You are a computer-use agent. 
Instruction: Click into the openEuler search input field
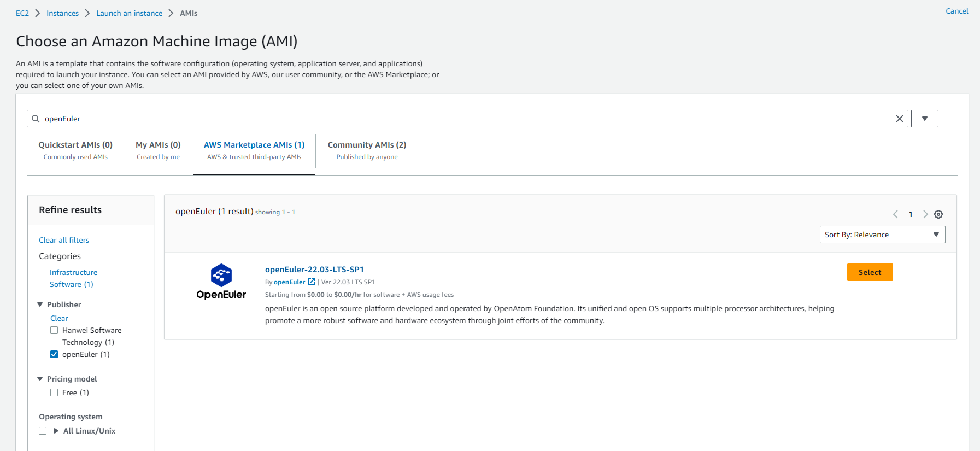point(465,119)
